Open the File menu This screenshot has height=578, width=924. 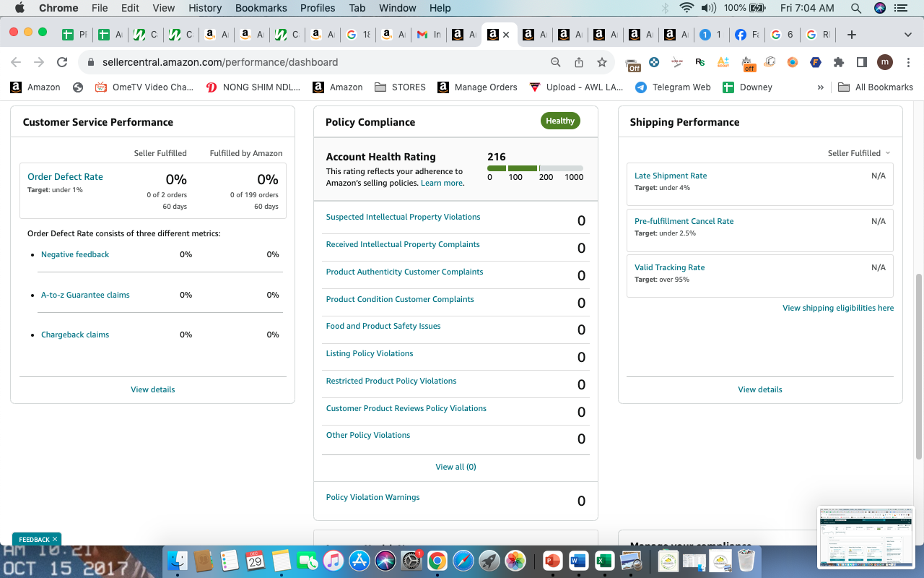tap(100, 8)
